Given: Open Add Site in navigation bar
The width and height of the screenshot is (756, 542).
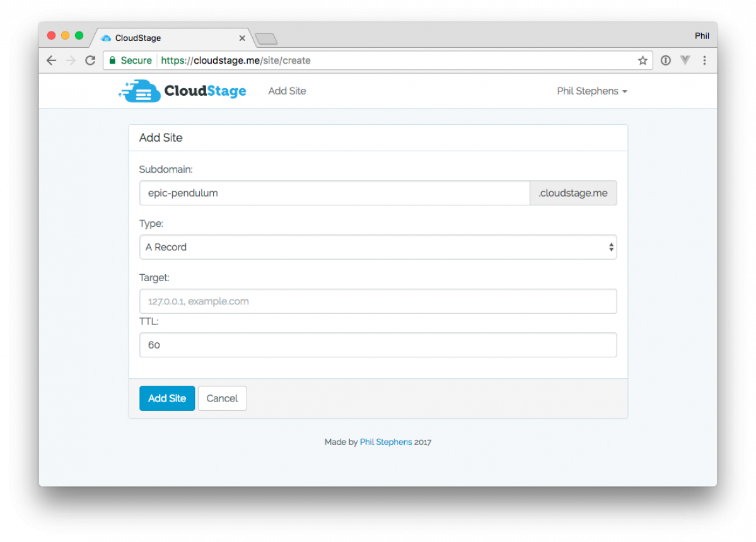Looking at the screenshot, I should click(x=287, y=91).
